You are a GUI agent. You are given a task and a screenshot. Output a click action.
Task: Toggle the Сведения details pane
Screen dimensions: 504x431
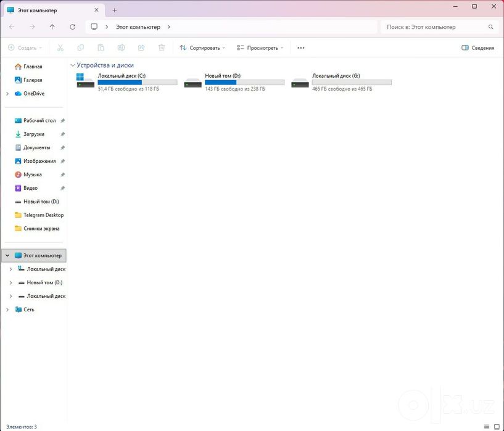pos(478,48)
